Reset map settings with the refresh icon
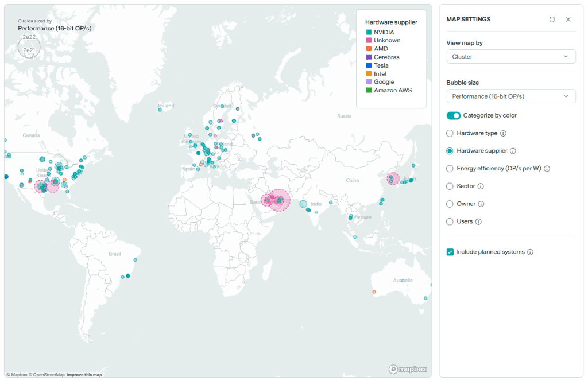 (552, 20)
